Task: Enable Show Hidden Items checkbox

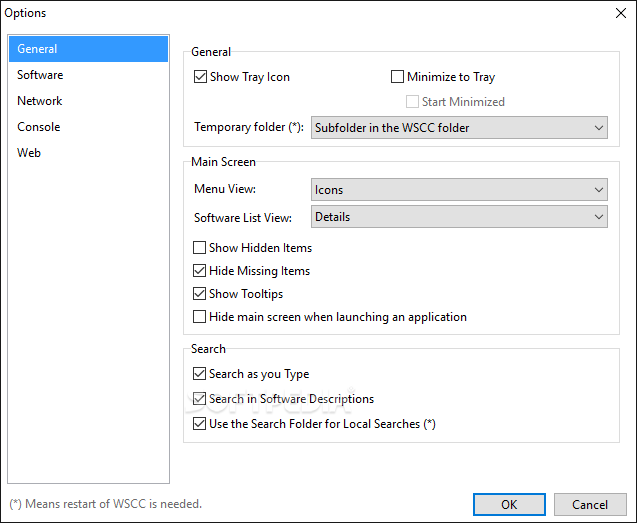Action: point(200,248)
